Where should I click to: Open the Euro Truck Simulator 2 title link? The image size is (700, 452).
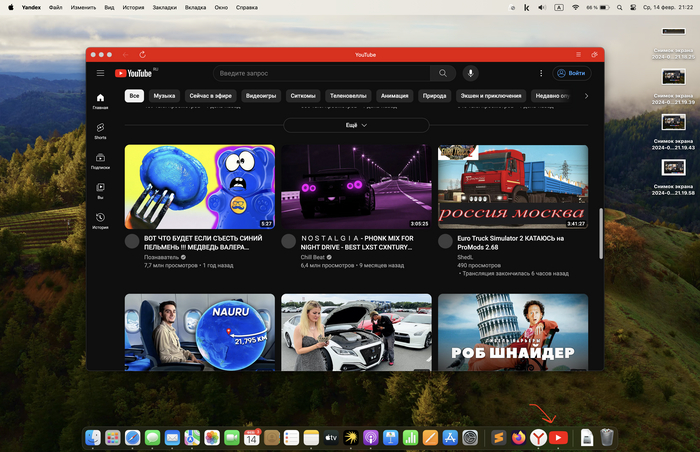[510, 243]
